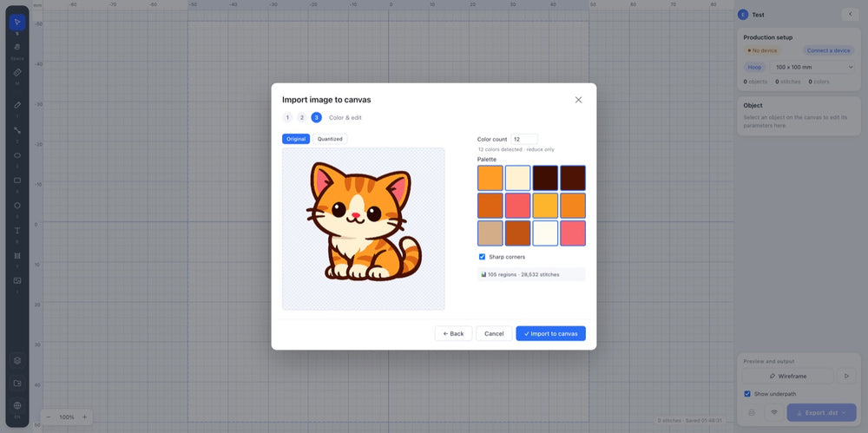Select the arrow pointer tool in sidebar

pos(17,23)
